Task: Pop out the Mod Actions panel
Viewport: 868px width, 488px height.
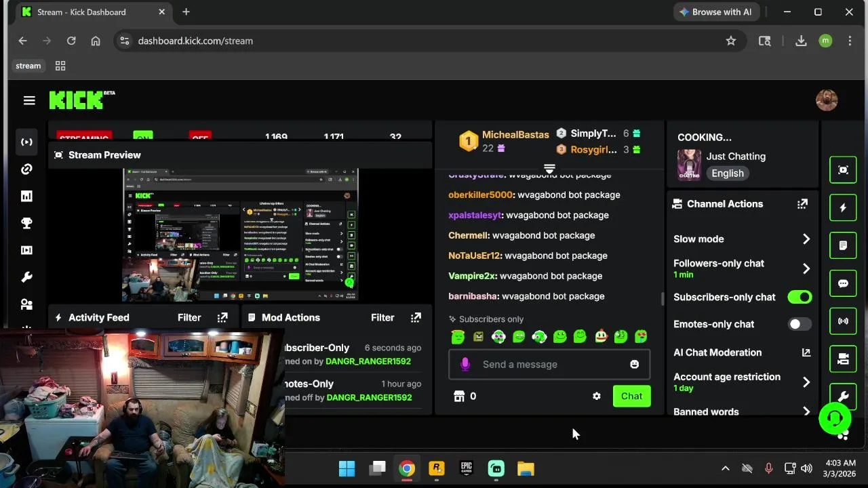Action: (416, 317)
